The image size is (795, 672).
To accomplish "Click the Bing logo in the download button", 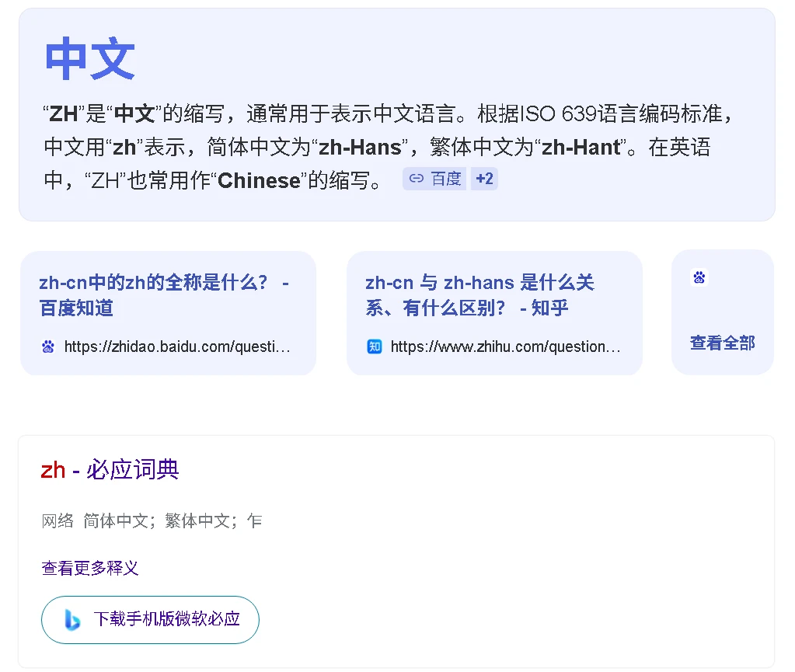I will click(72, 619).
